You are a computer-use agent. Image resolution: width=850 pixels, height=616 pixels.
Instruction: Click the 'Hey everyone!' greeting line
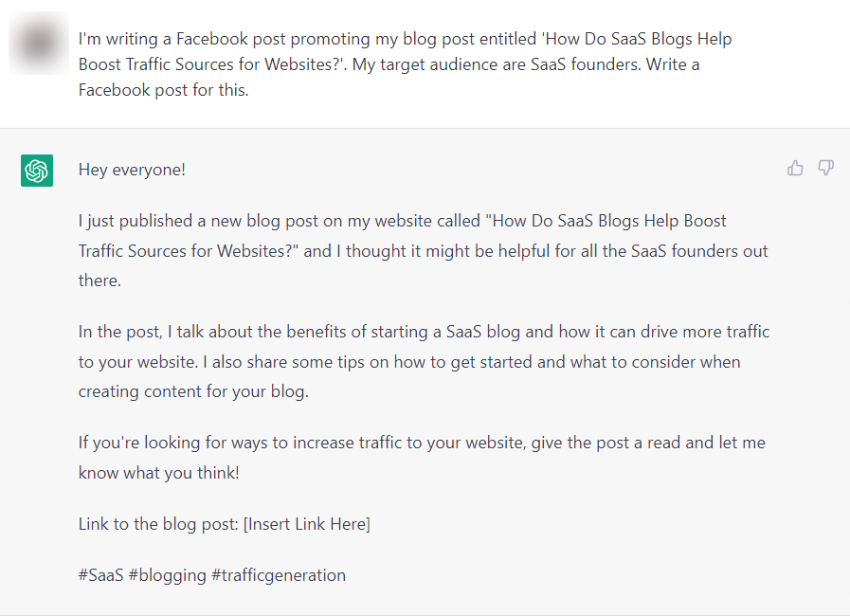132,170
